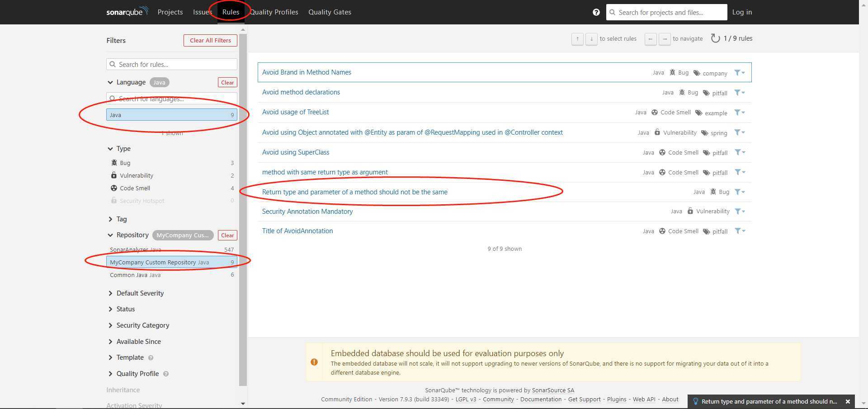Clear the Repository filter
This screenshot has height=409, width=868.
pyautogui.click(x=227, y=235)
